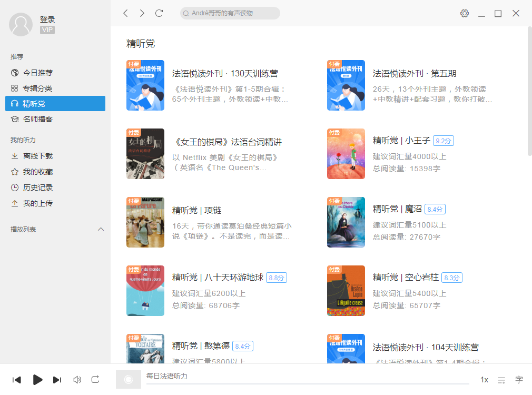Image resolution: width=532 pixels, height=395 pixels.
Task: Maximize the application window
Action: coord(498,14)
